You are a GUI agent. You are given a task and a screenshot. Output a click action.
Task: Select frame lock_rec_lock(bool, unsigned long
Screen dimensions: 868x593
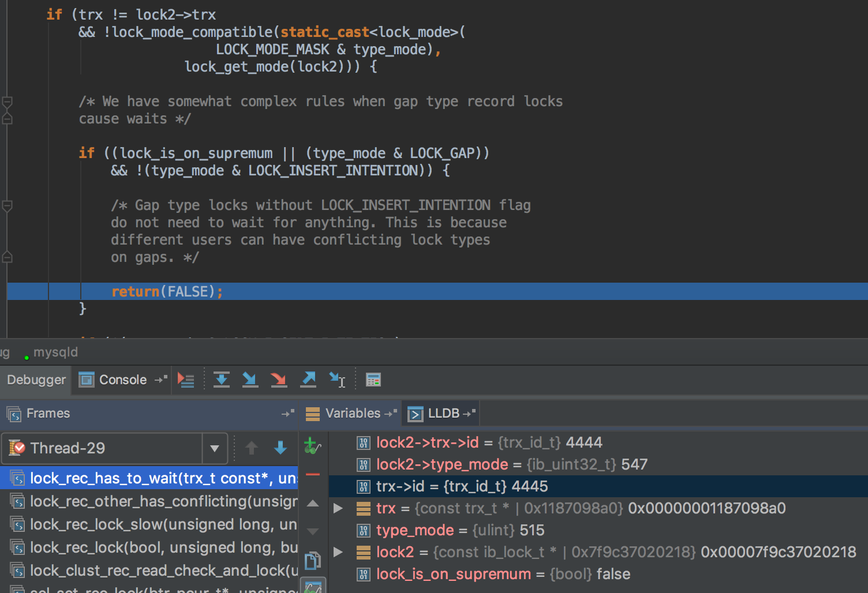pos(149,547)
